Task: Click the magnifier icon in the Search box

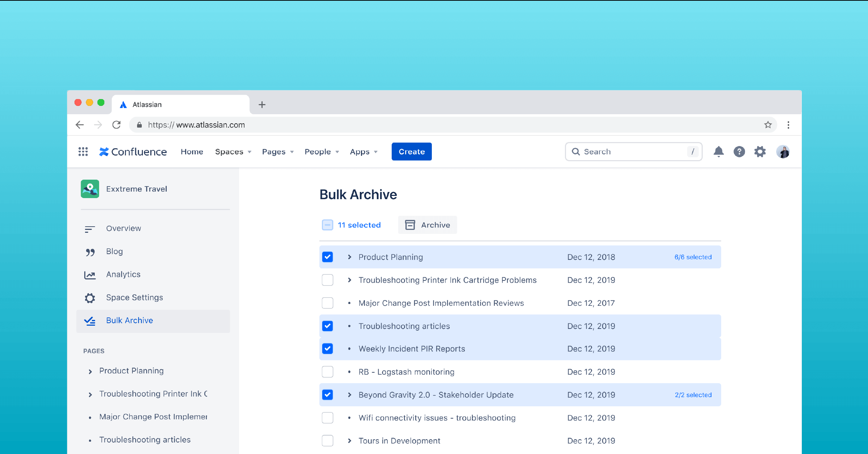Action: pos(576,152)
